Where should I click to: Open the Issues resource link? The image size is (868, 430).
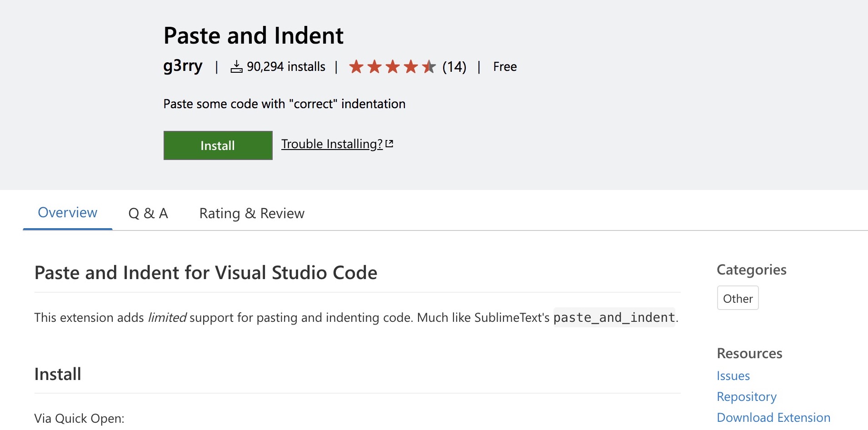click(x=733, y=376)
